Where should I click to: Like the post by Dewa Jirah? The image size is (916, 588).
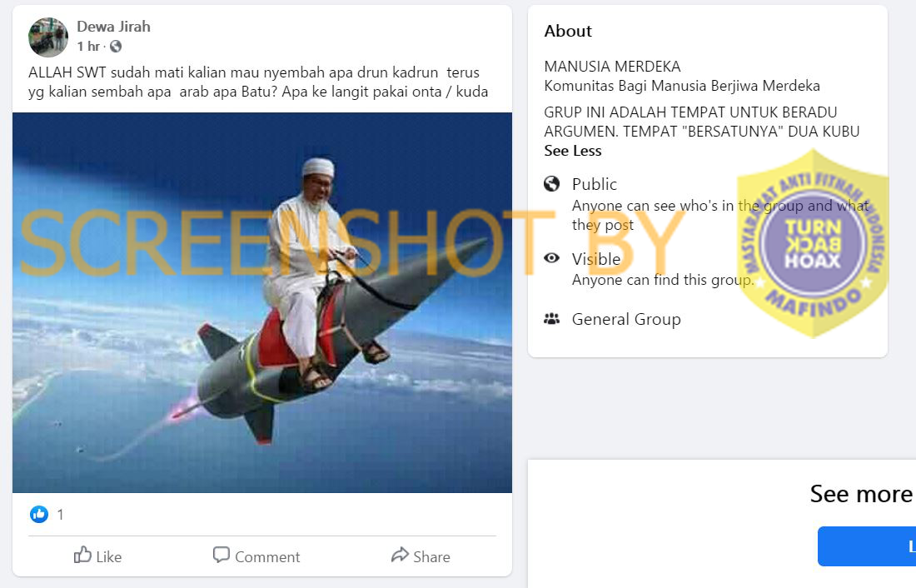point(97,556)
